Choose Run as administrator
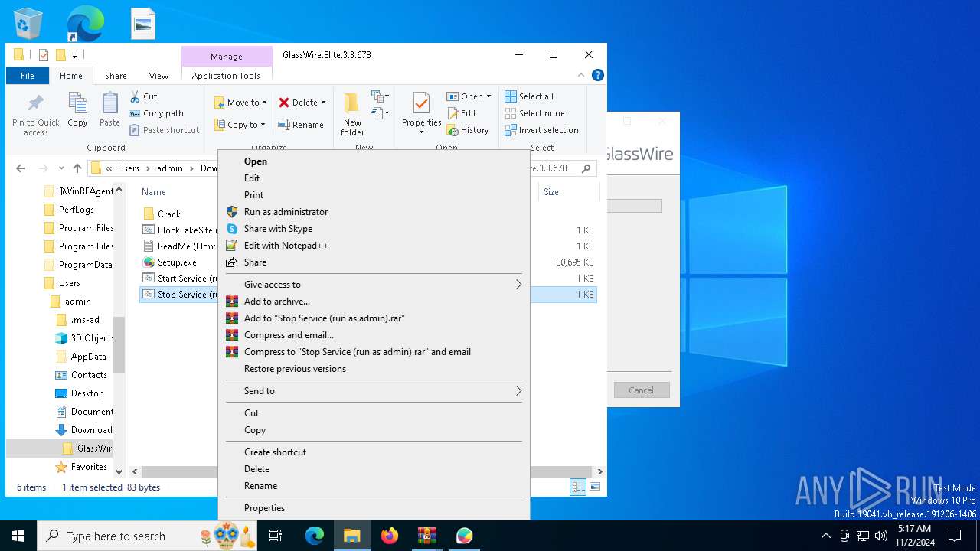 click(x=374, y=212)
